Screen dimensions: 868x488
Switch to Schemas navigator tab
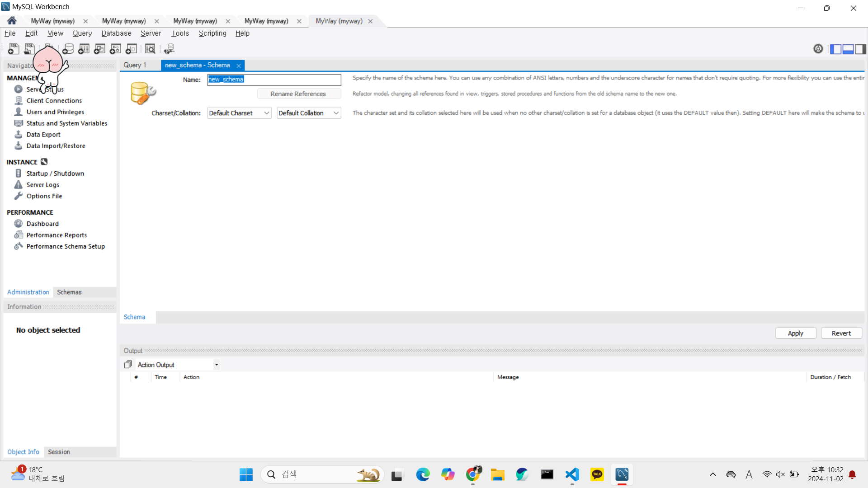tap(69, 292)
